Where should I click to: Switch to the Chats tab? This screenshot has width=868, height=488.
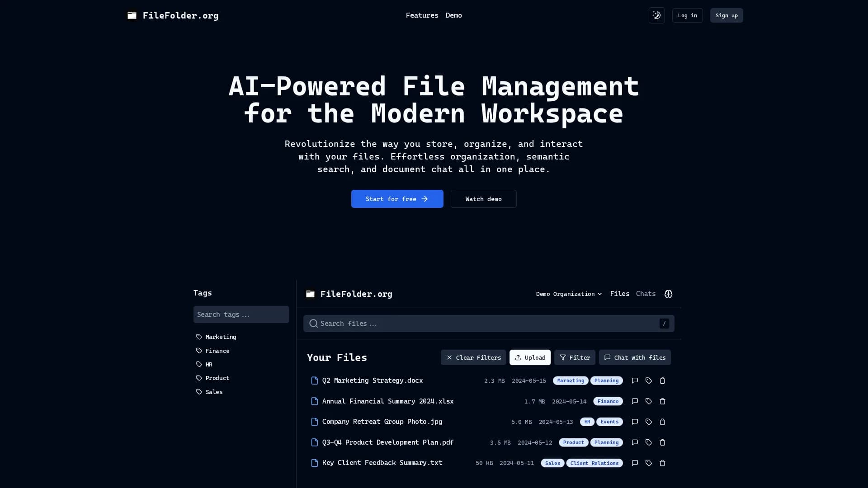click(x=646, y=294)
